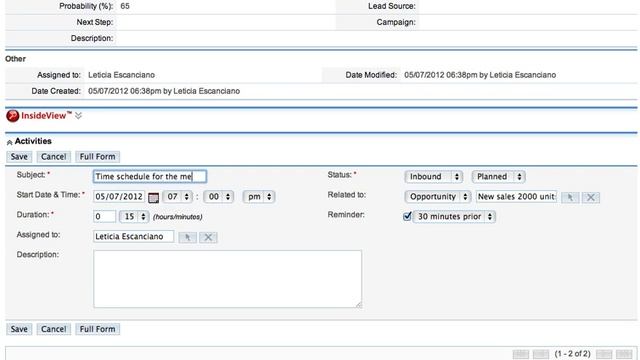Open the start minutes 00 dropdown

click(x=219, y=196)
